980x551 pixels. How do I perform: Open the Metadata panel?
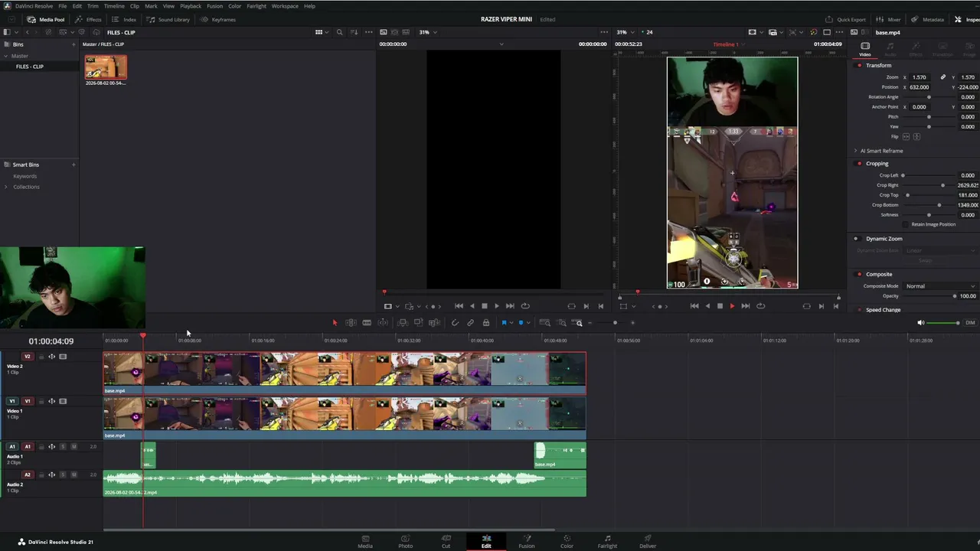[928, 19]
